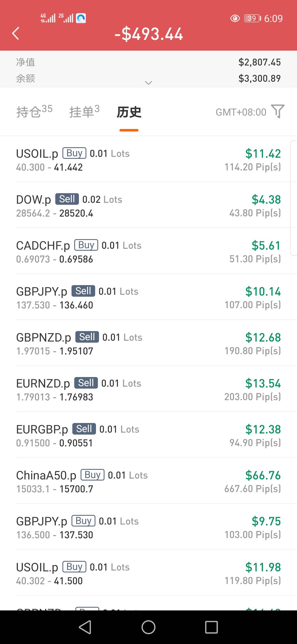Expand account details chevron below balance

tap(148, 83)
